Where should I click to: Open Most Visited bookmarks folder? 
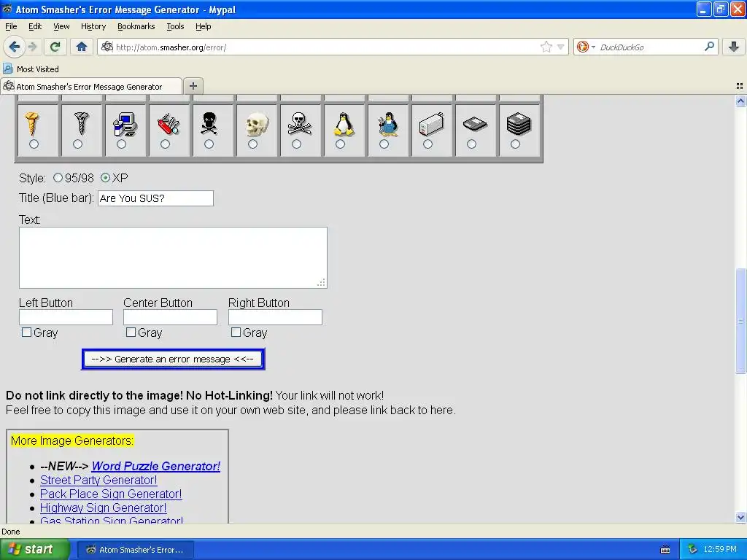coord(31,69)
